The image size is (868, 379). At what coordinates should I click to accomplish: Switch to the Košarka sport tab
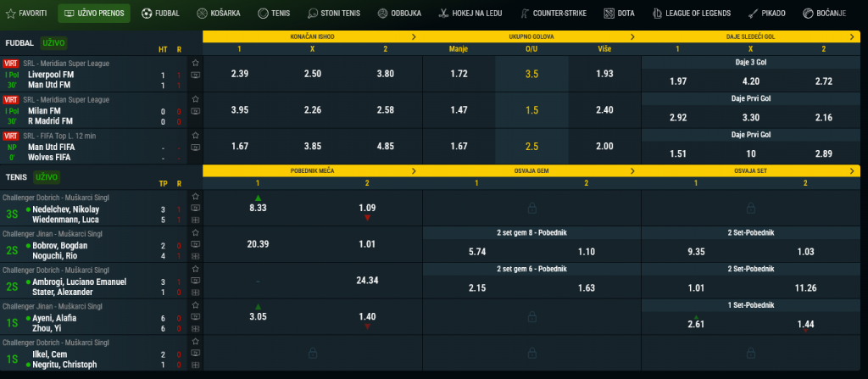[x=221, y=14]
